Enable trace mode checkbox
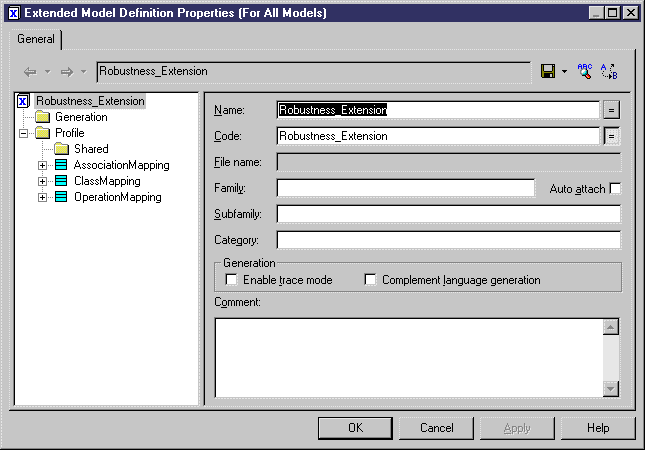 click(x=231, y=280)
